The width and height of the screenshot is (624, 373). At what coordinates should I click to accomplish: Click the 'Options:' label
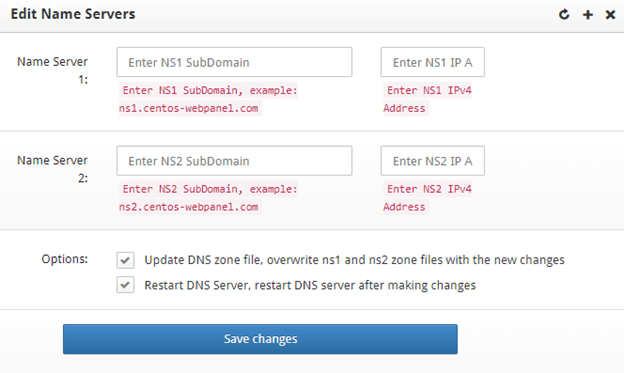click(64, 259)
